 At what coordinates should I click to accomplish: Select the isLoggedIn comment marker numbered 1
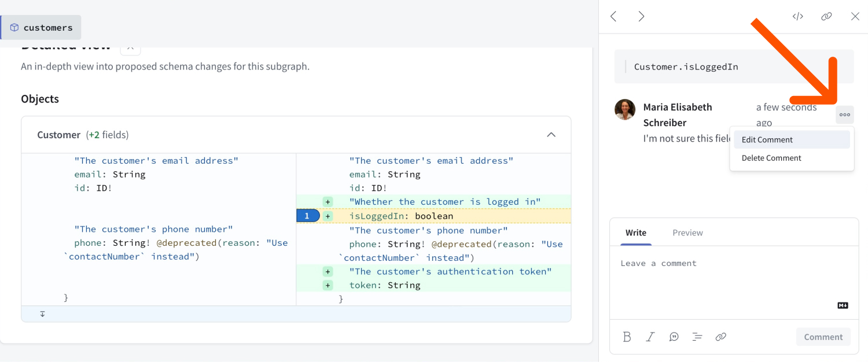pos(307,215)
